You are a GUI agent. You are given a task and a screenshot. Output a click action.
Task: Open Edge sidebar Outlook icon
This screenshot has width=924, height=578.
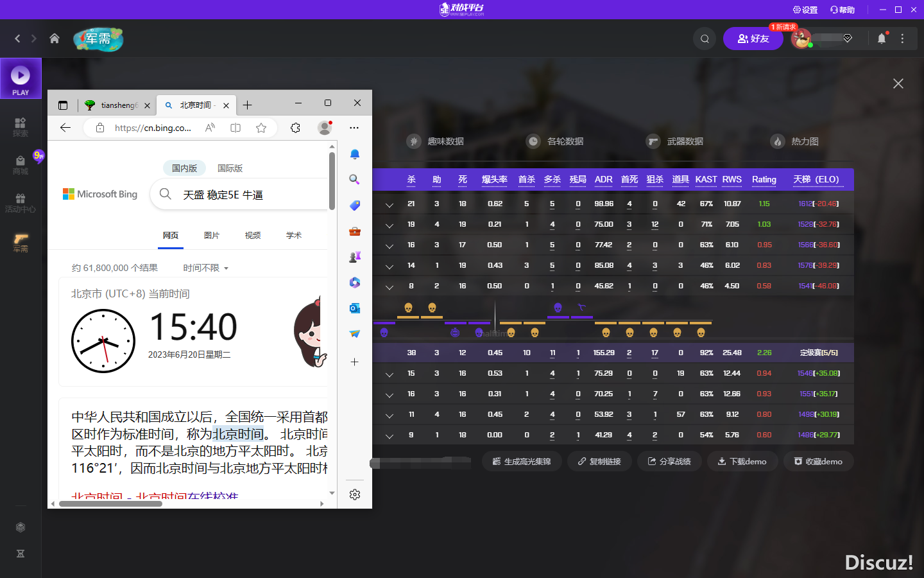(x=355, y=308)
